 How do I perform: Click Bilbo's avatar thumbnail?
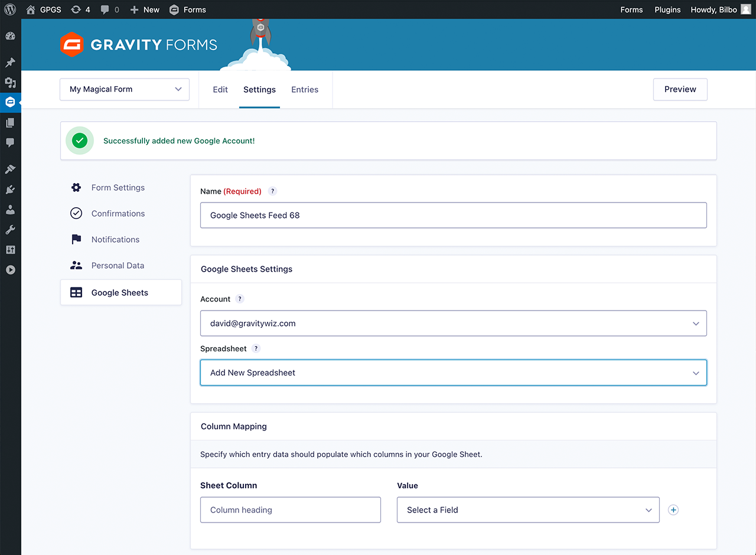point(746,9)
